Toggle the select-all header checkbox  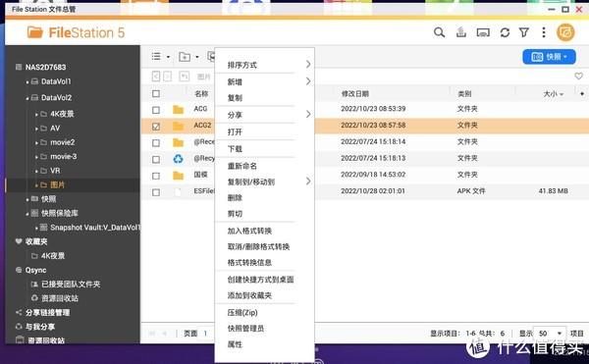[x=156, y=94]
